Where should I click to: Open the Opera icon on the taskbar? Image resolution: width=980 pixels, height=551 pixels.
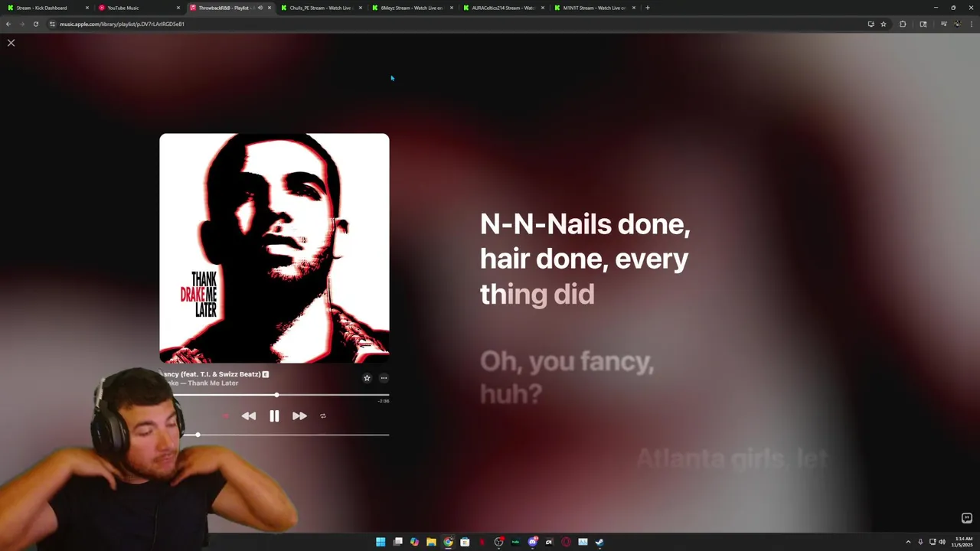tap(566, 542)
